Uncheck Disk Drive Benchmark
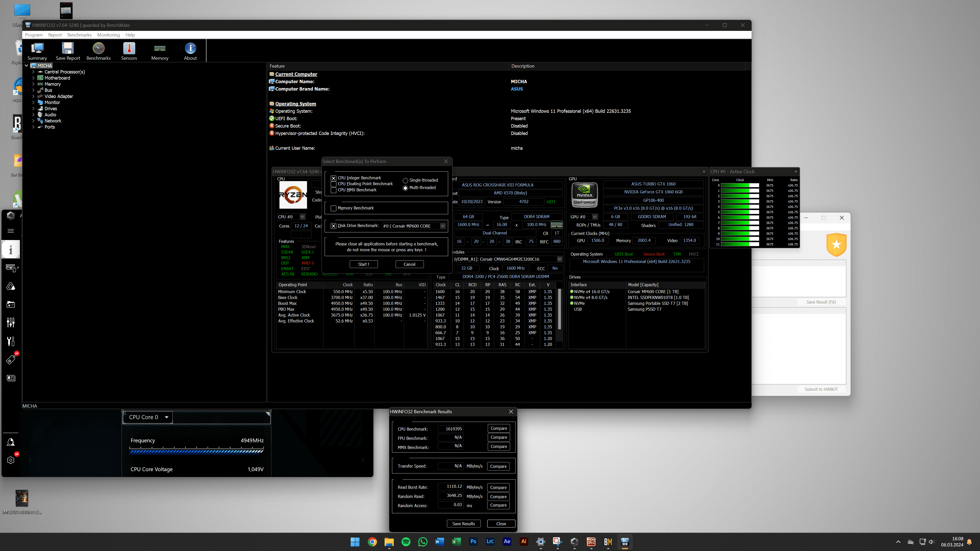This screenshot has width=980, height=551. (x=334, y=226)
